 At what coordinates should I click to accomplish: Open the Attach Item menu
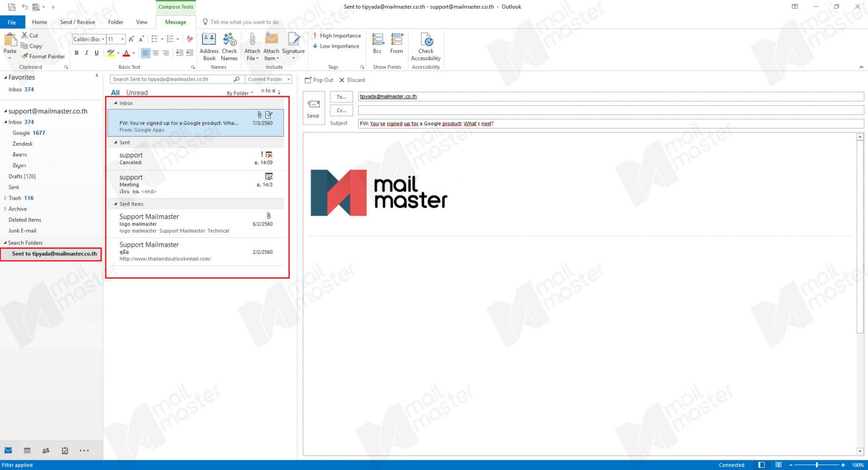pyautogui.click(x=271, y=47)
